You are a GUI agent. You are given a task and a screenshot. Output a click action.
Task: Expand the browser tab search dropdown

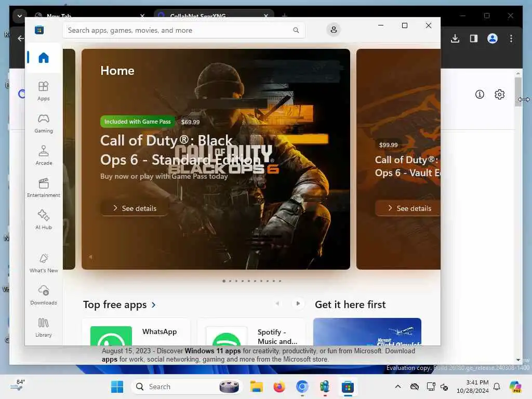coord(20,16)
